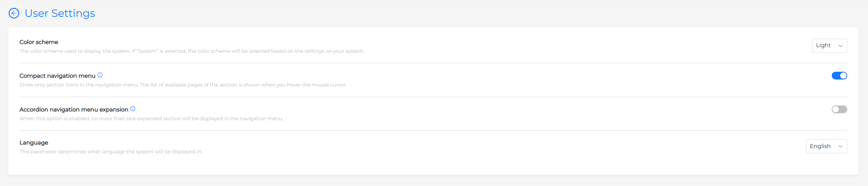
Task: Click the description under Compact navigation menu
Action: (x=183, y=85)
